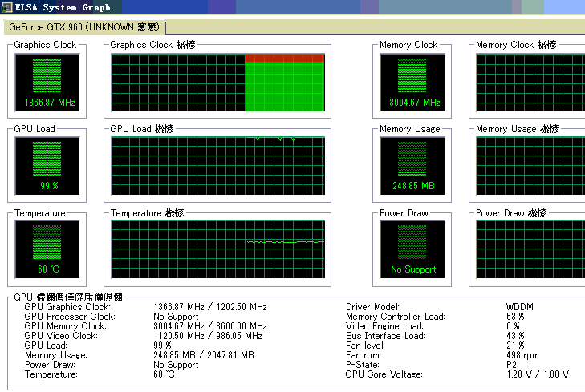Click the 'GPU Graphics Clock:' label
This screenshot has width=585, height=392.
(67, 307)
